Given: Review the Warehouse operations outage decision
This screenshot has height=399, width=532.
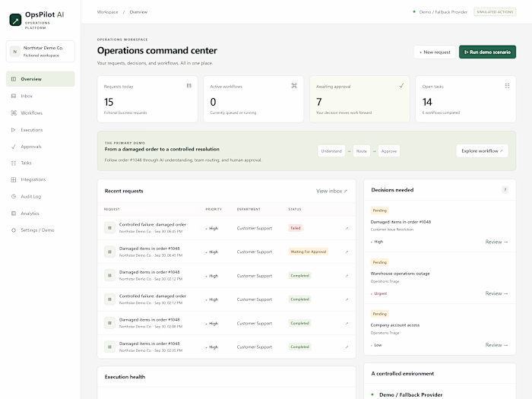Looking at the screenshot, I should [x=496, y=293].
